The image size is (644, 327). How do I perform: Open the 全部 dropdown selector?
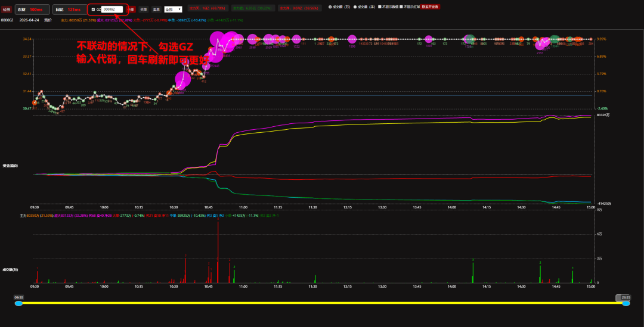pos(173,10)
